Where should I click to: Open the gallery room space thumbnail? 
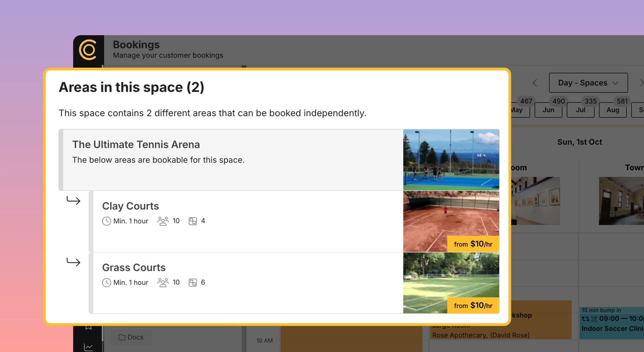[535, 201]
